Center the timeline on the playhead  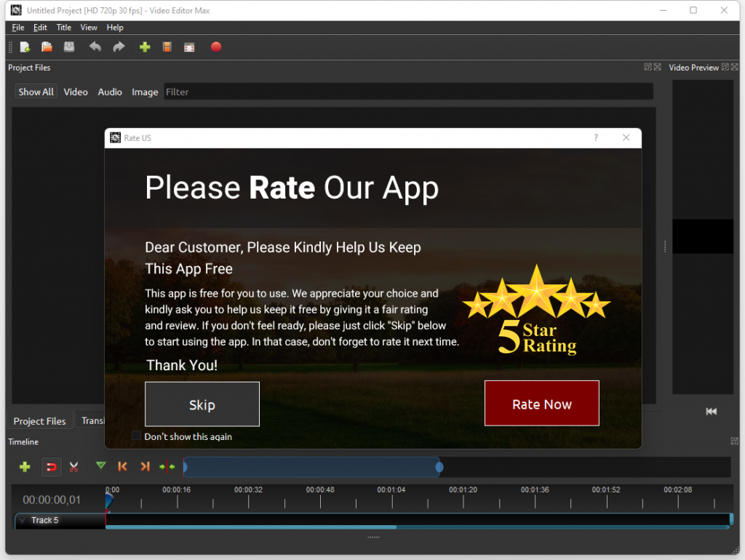pos(167,467)
